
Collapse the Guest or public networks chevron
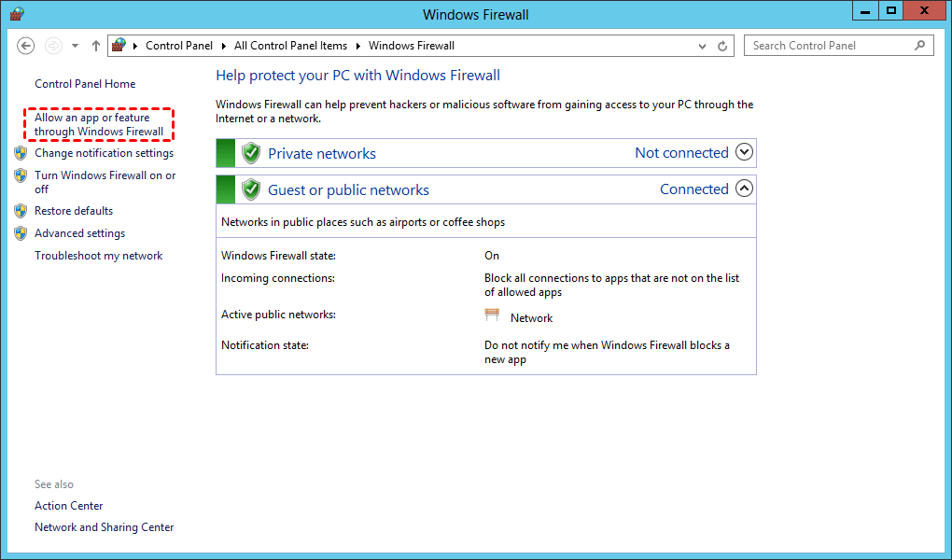(745, 189)
